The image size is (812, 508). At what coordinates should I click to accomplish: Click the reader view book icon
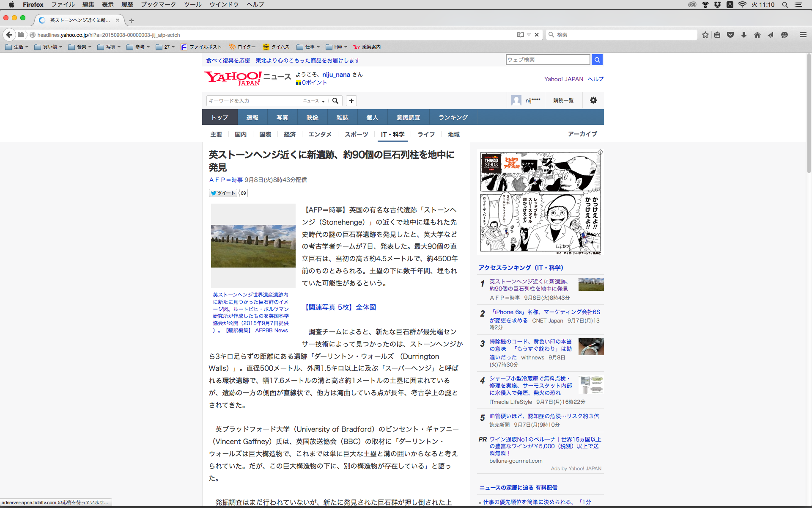pos(521,35)
